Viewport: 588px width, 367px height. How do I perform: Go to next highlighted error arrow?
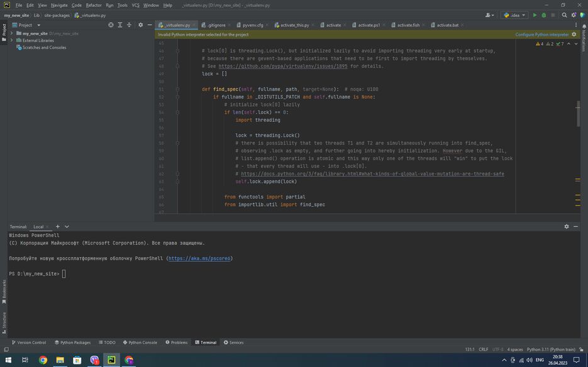(x=576, y=44)
